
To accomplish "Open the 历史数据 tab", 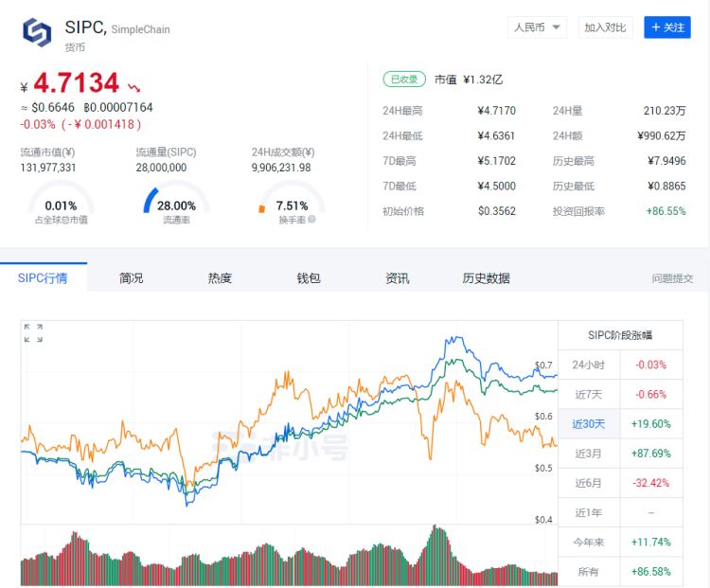I will [486, 278].
